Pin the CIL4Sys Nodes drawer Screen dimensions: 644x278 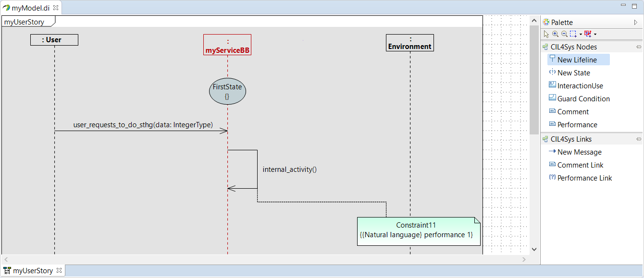(x=639, y=47)
